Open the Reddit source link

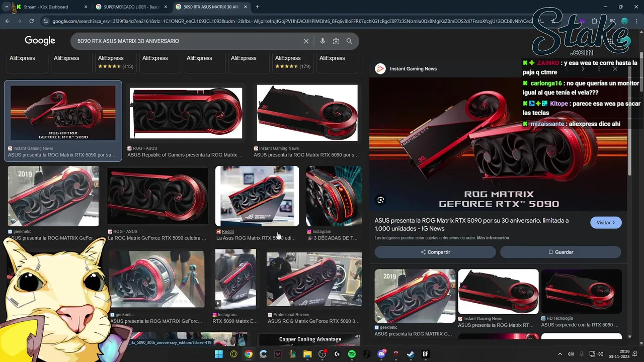228,232
